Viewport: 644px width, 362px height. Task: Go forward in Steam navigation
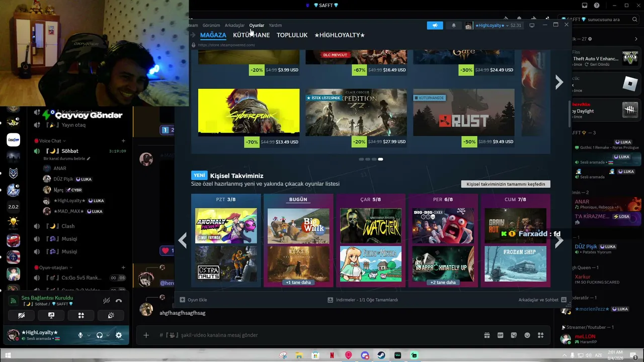[193, 35]
